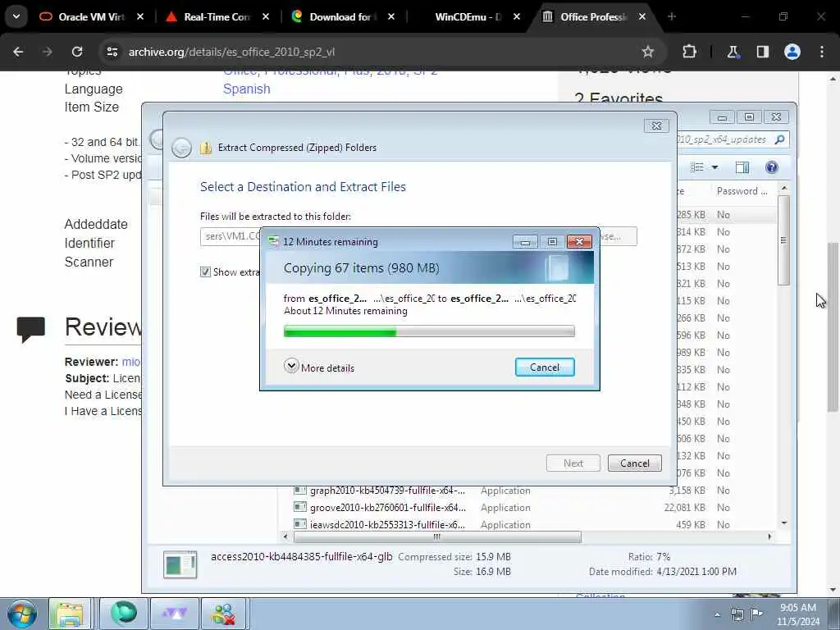Switch to WinCDEmu tab
The height and width of the screenshot is (630, 840).
tap(467, 16)
